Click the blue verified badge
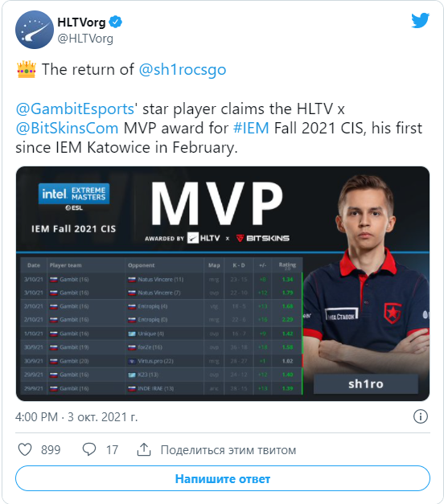444x504 pixels. [x=116, y=22]
